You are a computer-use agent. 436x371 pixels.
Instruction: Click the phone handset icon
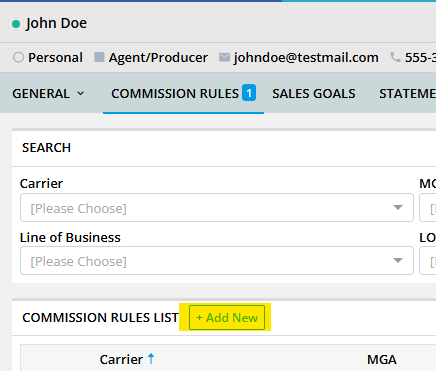[395, 57]
